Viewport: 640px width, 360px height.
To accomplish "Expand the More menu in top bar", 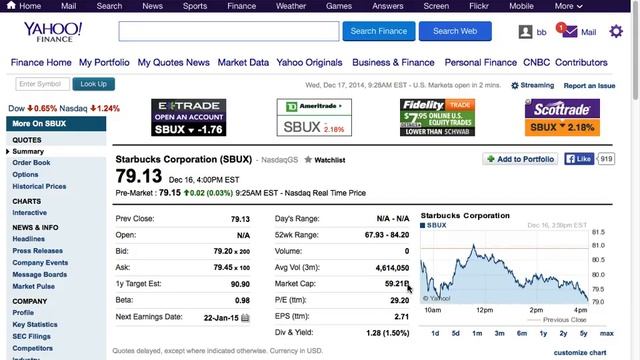I will tap(568, 6).
